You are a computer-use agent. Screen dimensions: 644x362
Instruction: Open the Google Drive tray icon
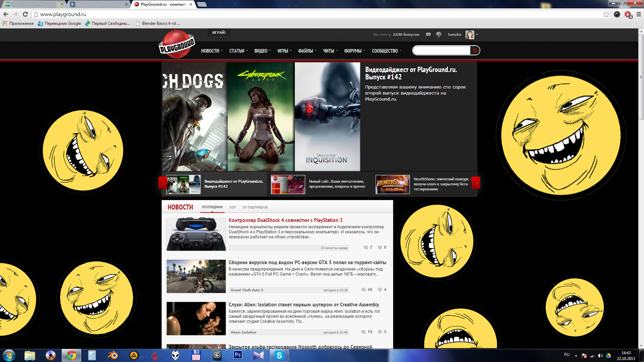(x=608, y=356)
